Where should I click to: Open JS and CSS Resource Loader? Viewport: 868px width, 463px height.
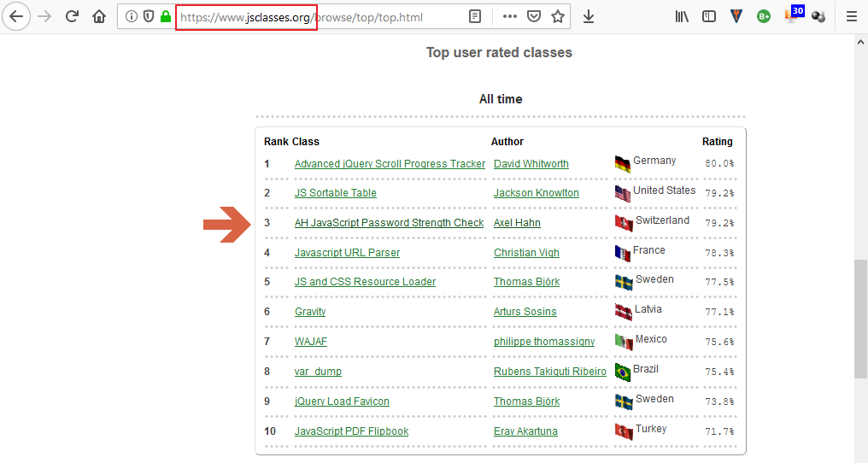pyautogui.click(x=366, y=282)
